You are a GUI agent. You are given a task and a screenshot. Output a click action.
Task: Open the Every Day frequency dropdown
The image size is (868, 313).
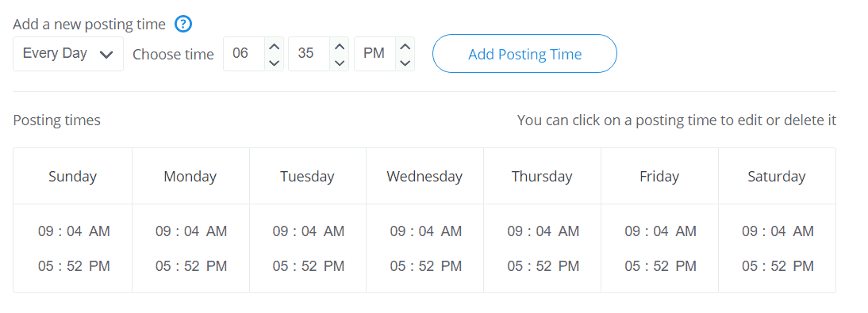click(x=68, y=54)
